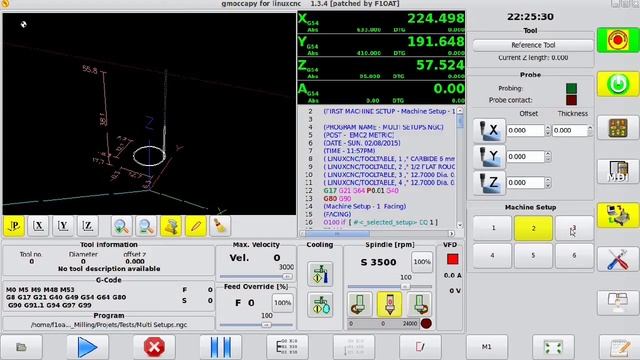Stop the spindle

tap(389, 304)
